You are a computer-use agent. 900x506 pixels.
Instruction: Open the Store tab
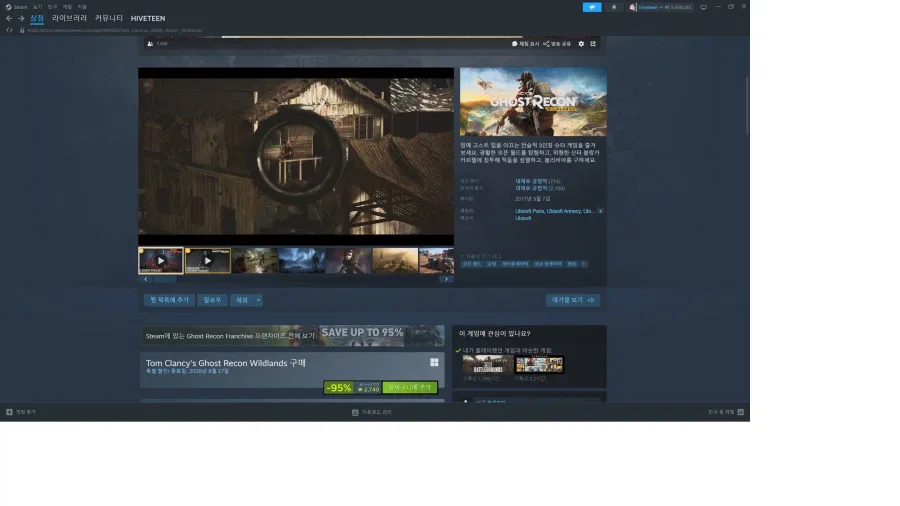pos(37,18)
